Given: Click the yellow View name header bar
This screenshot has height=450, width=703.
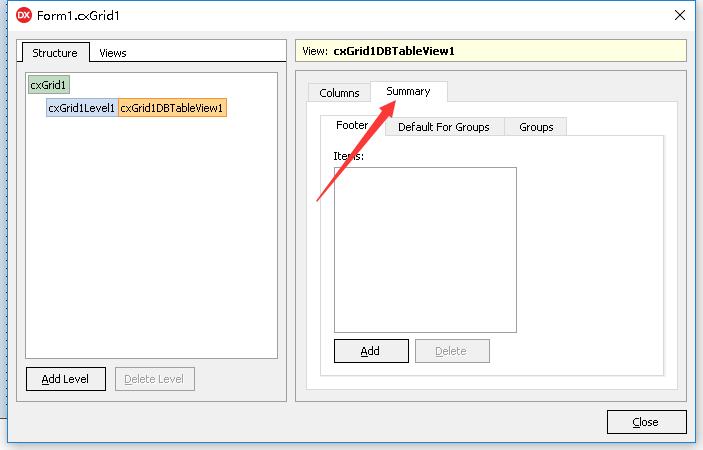Looking at the screenshot, I should [x=490, y=51].
